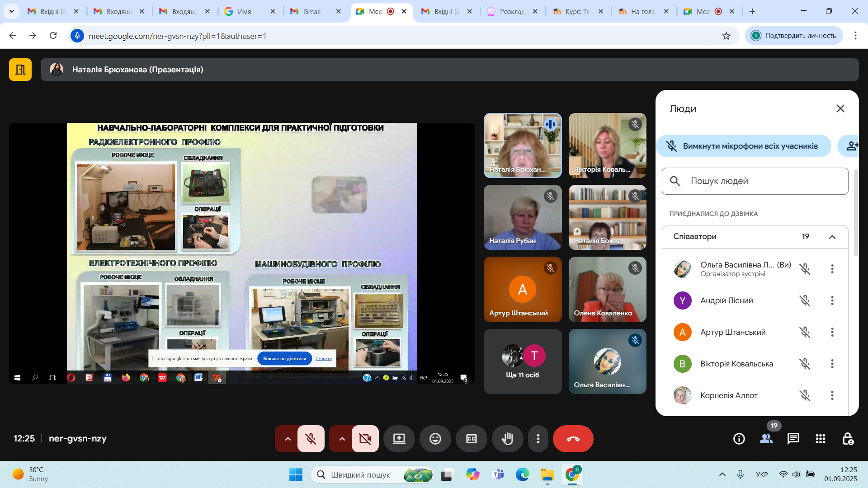Open the activities grid icon

[x=820, y=439]
